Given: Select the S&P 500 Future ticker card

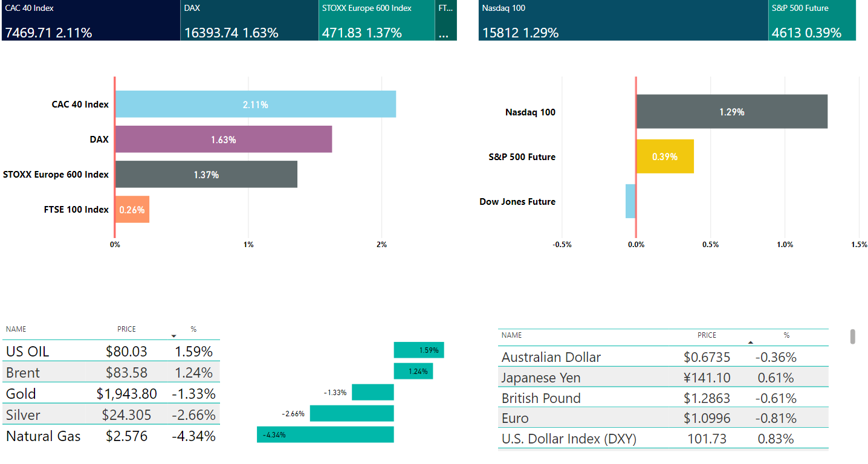Looking at the screenshot, I should point(812,20).
